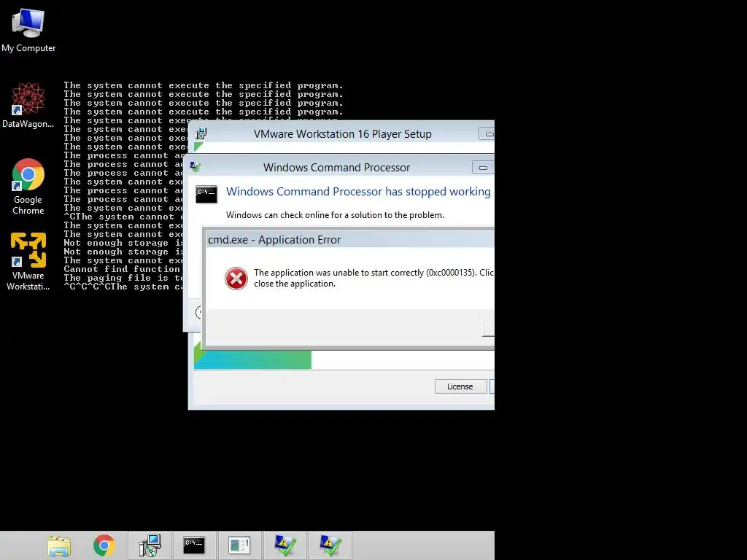Switch to the installer setup taskbar icon

pyautogui.click(x=150, y=545)
